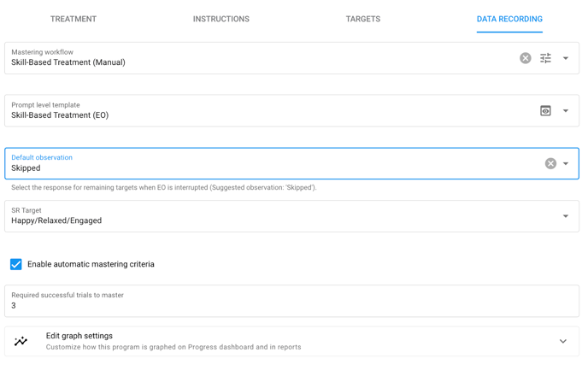Open the Prompt level template dropdown arrow
The width and height of the screenshot is (588, 370).
point(566,110)
